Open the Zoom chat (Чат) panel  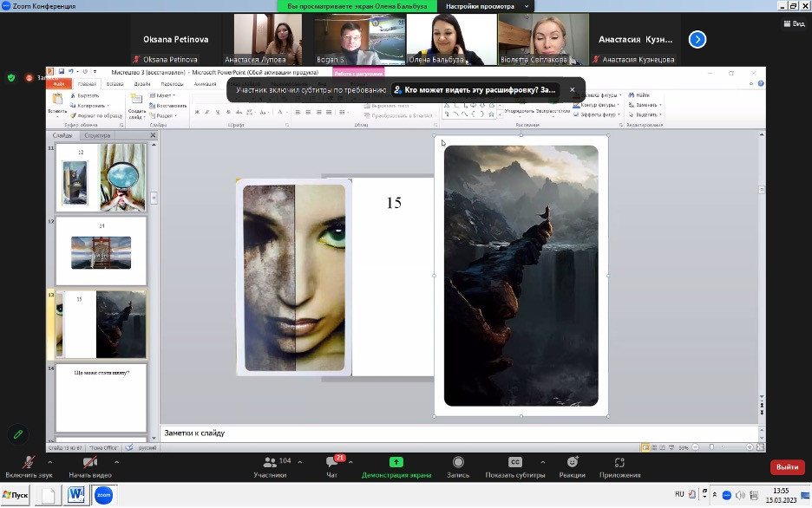click(x=332, y=463)
